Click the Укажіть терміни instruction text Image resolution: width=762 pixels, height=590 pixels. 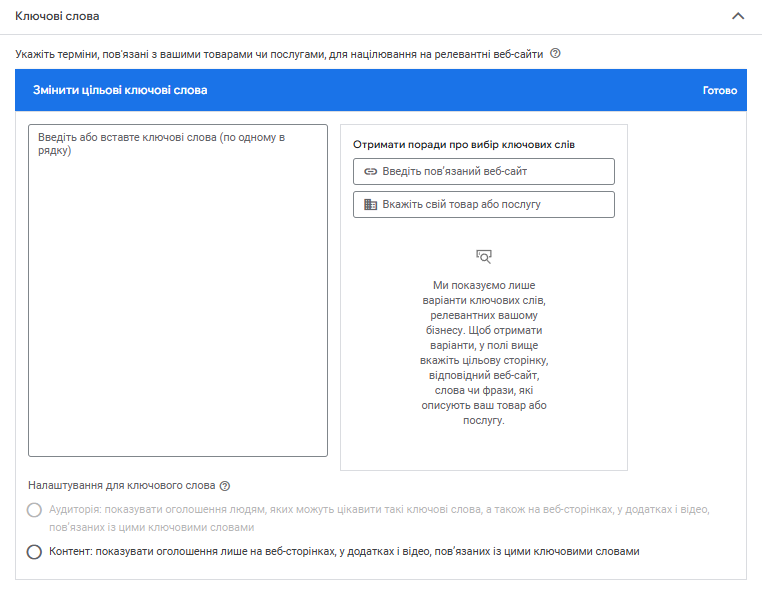(280, 54)
